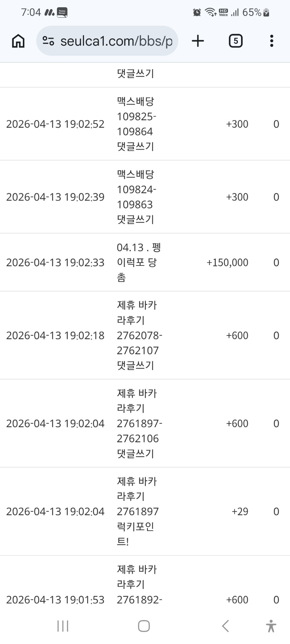Tap the accessibility figure icon
Viewport: 290px width, 644px height.
tap(271, 626)
